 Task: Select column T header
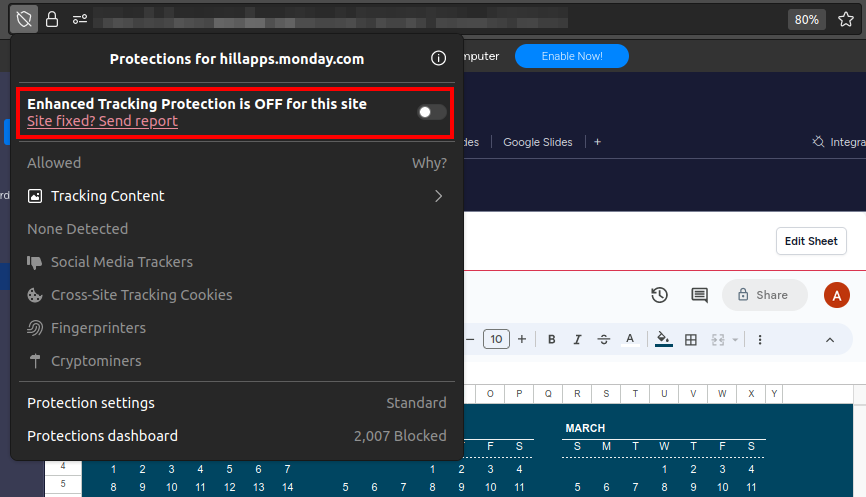tap(635, 394)
